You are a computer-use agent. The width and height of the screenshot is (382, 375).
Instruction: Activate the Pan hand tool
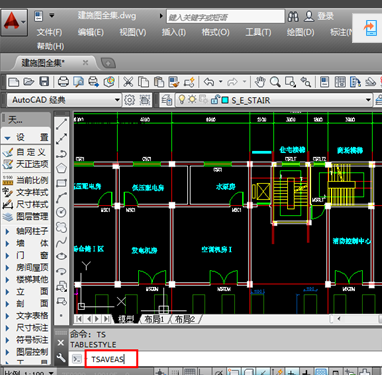pyautogui.click(x=260, y=82)
